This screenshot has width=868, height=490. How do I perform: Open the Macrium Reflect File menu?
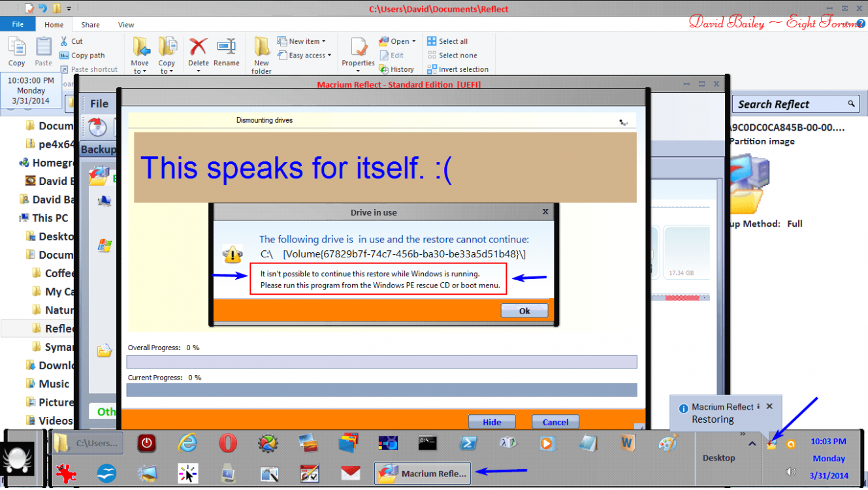pos(99,104)
